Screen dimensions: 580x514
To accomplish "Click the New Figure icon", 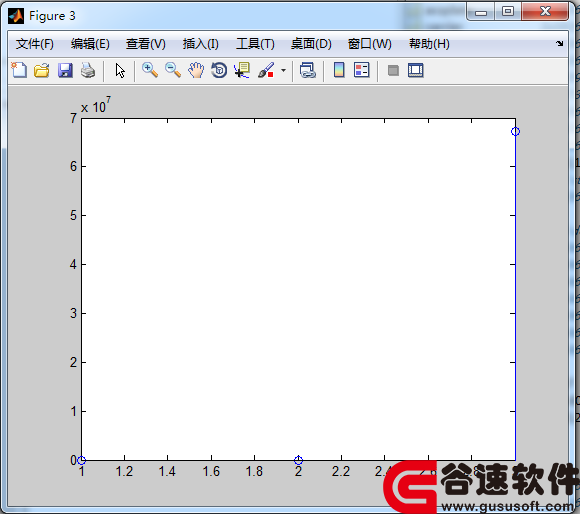I will point(19,70).
